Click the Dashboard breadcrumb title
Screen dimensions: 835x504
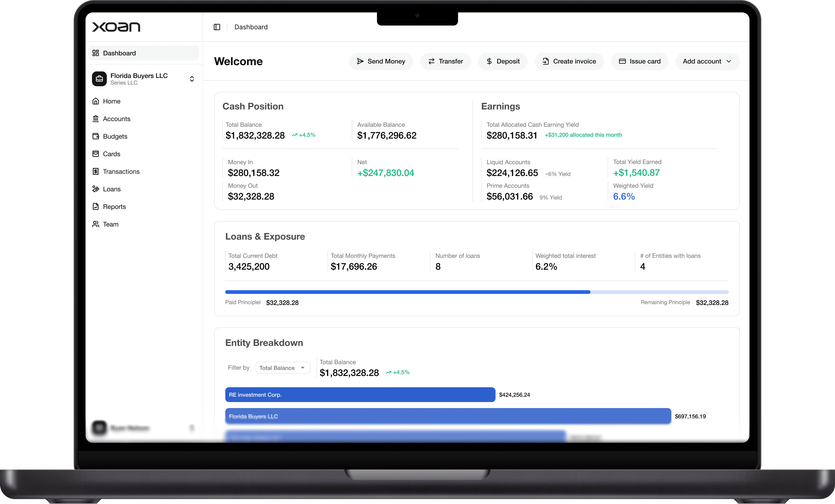click(x=251, y=27)
